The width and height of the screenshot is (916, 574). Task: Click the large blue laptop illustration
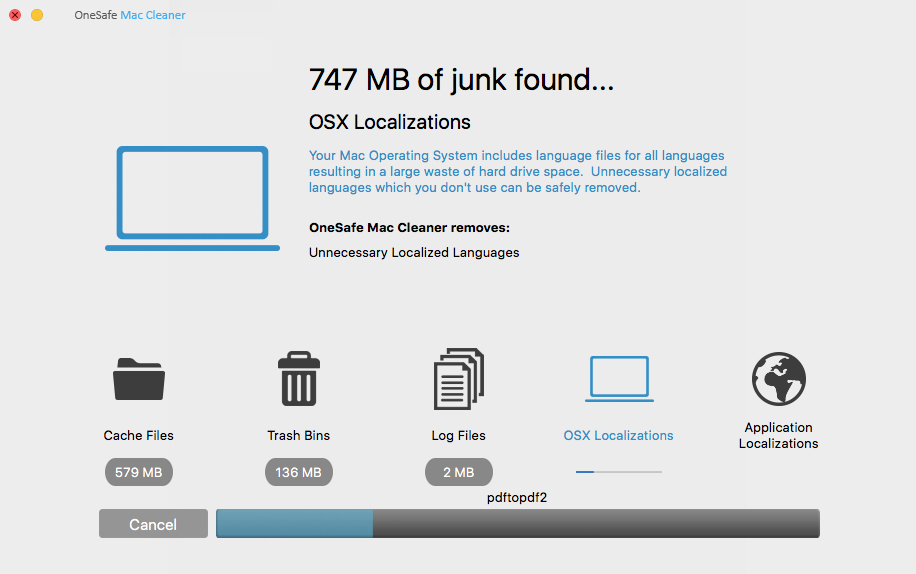point(192,199)
